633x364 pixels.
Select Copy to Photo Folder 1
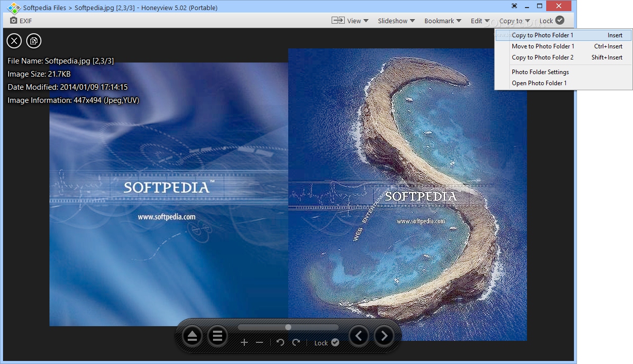[563, 35]
